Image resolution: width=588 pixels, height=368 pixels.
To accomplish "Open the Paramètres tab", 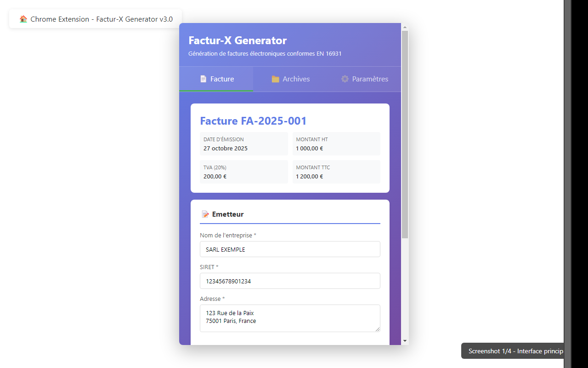I will pos(364,79).
